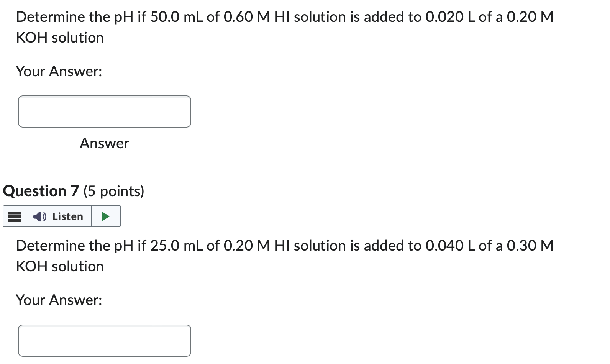Viewport: 610px width, 364px height.
Task: Click the ReadSpeaker toolbar
Action: (x=61, y=216)
